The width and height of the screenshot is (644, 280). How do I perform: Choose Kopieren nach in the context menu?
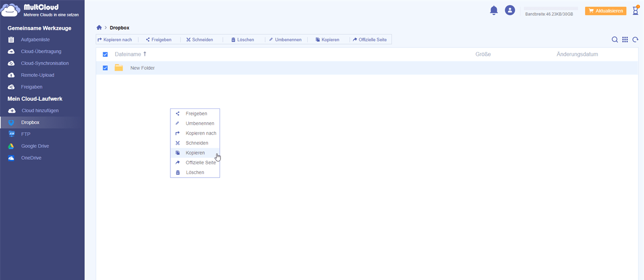pyautogui.click(x=195, y=133)
